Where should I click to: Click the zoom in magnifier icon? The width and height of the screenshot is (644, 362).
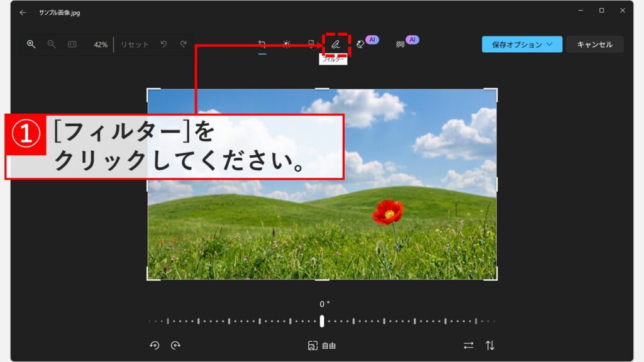[30, 45]
